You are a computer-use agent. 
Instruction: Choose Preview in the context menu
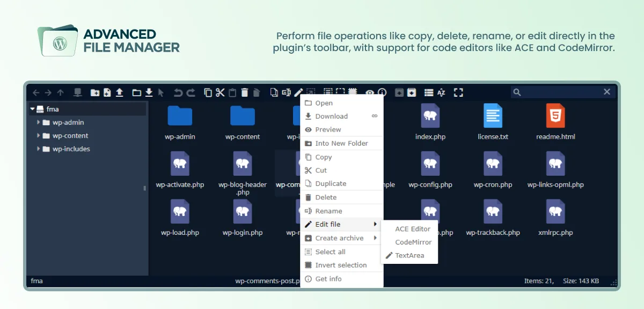pyautogui.click(x=342, y=130)
